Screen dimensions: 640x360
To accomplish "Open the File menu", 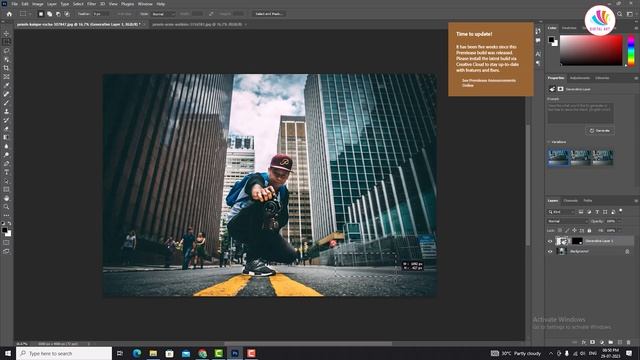I will point(15,4).
